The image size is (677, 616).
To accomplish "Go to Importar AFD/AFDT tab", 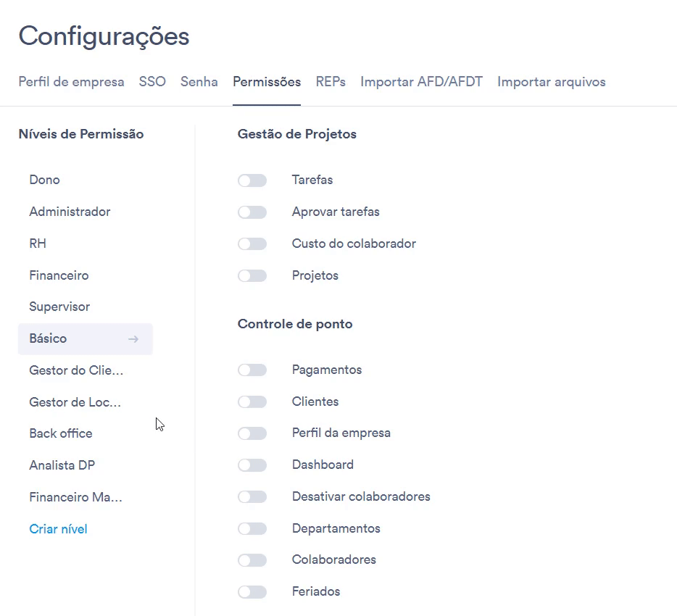I will point(421,82).
